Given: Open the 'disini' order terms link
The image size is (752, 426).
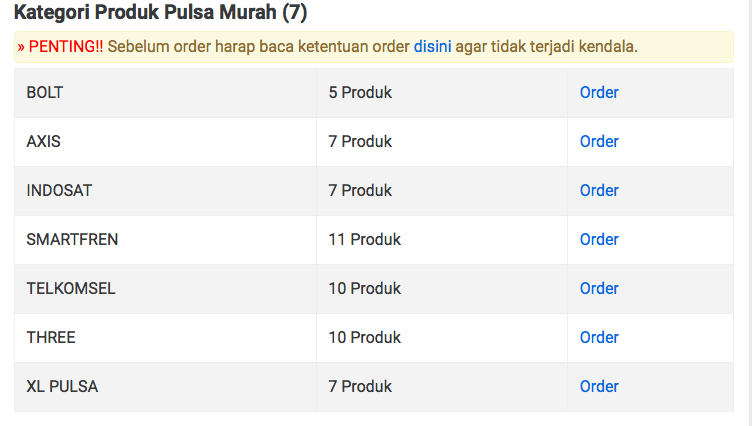Looking at the screenshot, I should coord(432,47).
